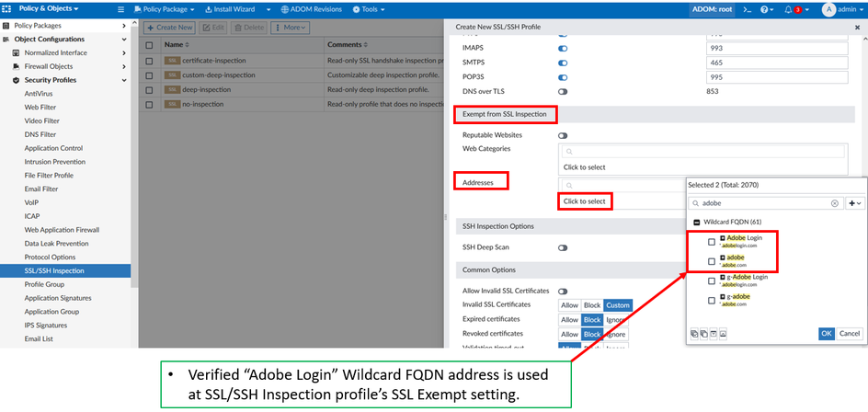Viewport: 868px width, 412px height.
Task: Click OK in address picker
Action: pos(827,334)
